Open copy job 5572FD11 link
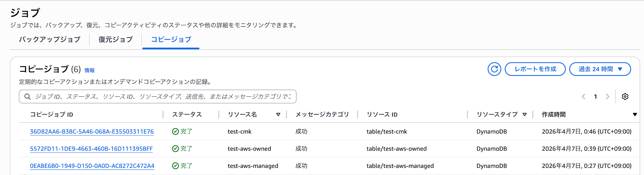 tap(91, 149)
